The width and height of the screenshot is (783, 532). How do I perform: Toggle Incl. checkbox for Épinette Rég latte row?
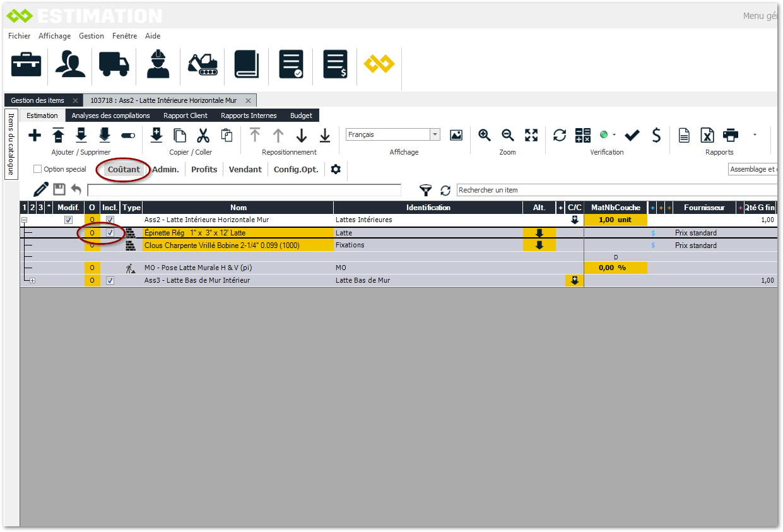tap(110, 233)
